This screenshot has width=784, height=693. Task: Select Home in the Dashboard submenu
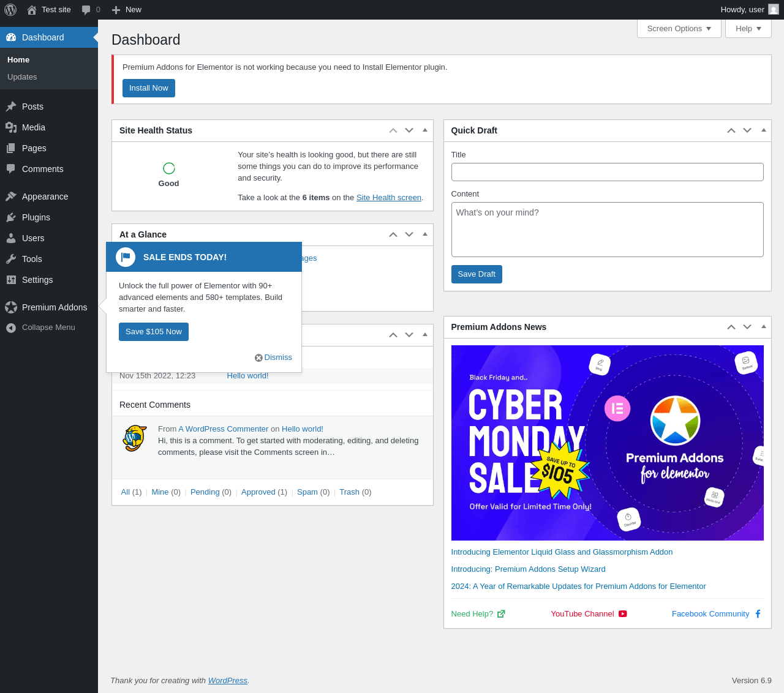point(18,60)
